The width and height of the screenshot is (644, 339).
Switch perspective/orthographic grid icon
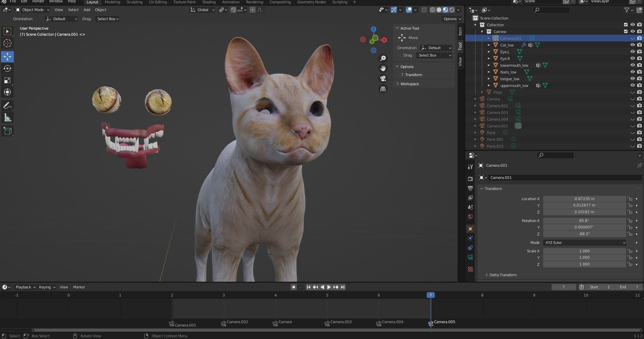point(383,89)
